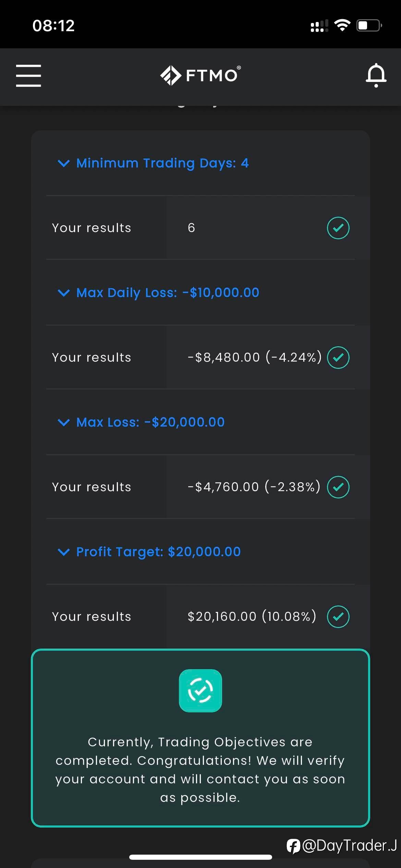Tap the notification bell icon
Viewport: 401px width, 868px height.
coord(376,75)
